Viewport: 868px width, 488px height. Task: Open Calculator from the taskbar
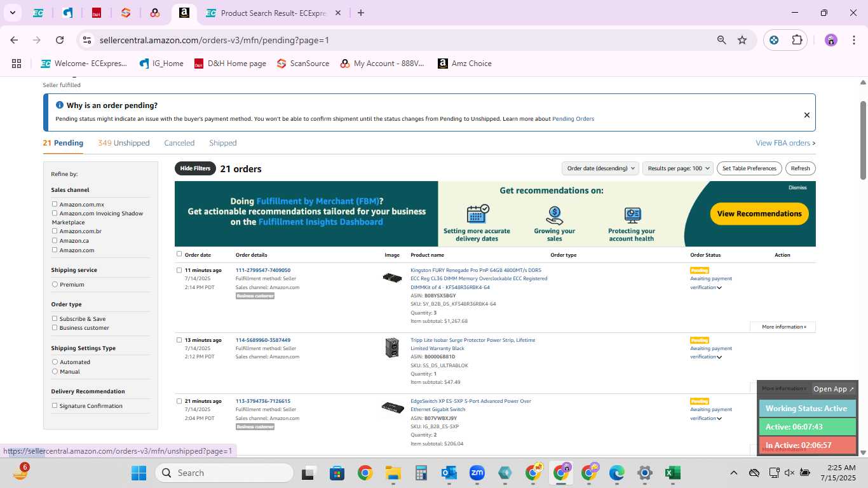click(x=421, y=473)
